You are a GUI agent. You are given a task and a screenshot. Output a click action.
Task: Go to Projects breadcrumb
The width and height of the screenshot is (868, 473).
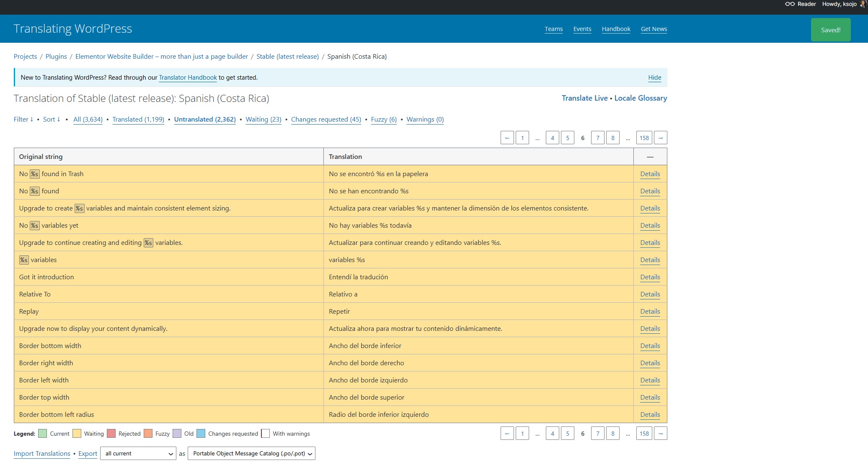pos(25,57)
